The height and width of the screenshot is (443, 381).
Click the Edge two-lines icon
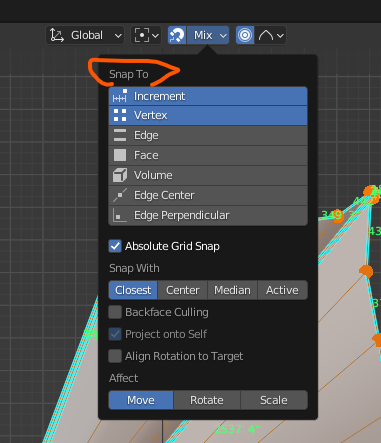tap(120, 135)
